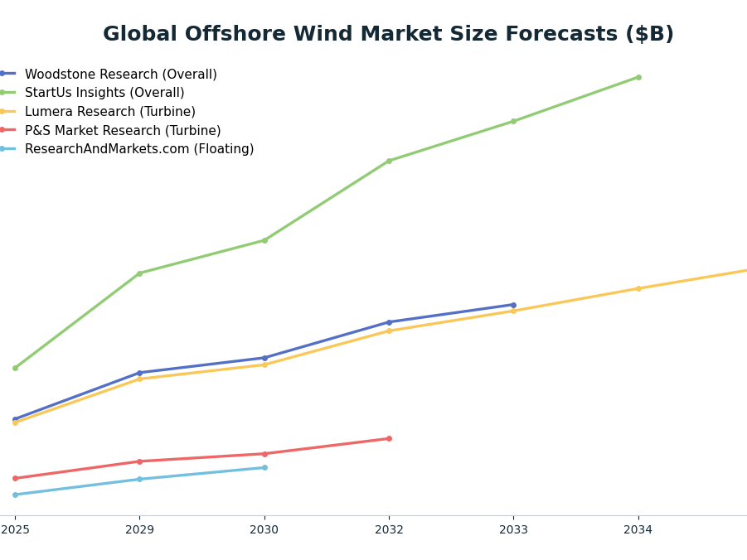The image size is (747, 560).
Task: Select the yellow Lumera data point at 2033
Action: tap(513, 311)
